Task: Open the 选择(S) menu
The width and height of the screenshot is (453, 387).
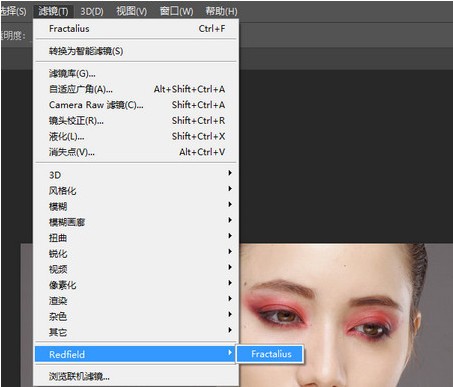Action: click(13, 11)
